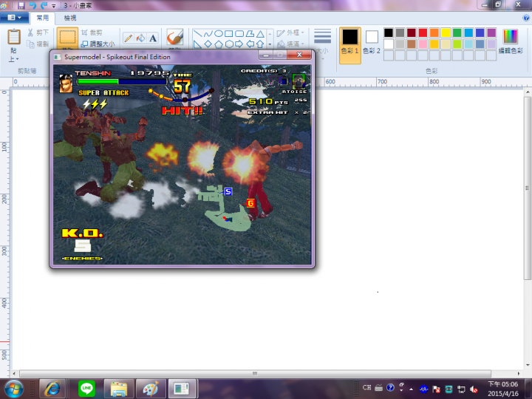Click the Undo arrow in title bar
The height and width of the screenshot is (399, 532).
33,5
